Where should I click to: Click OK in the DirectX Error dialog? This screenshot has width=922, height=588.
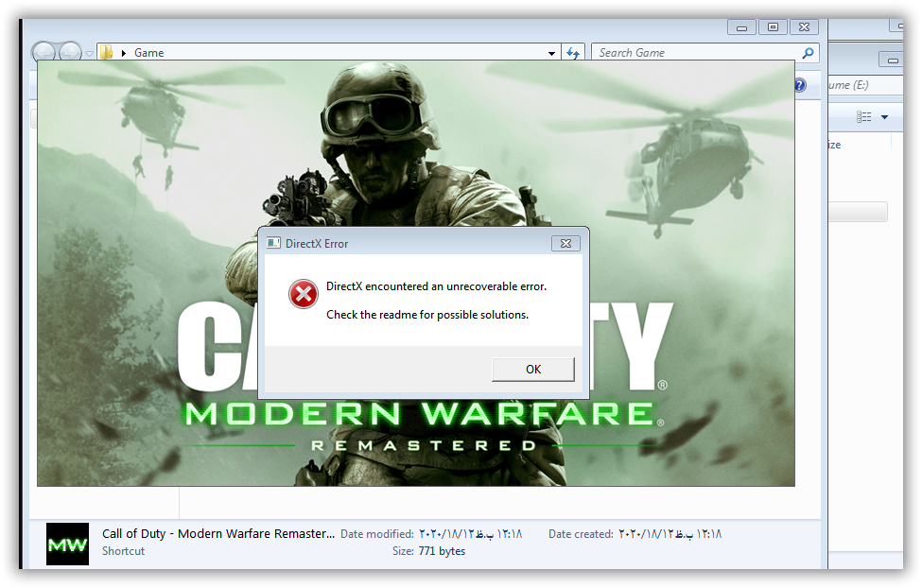(532, 370)
